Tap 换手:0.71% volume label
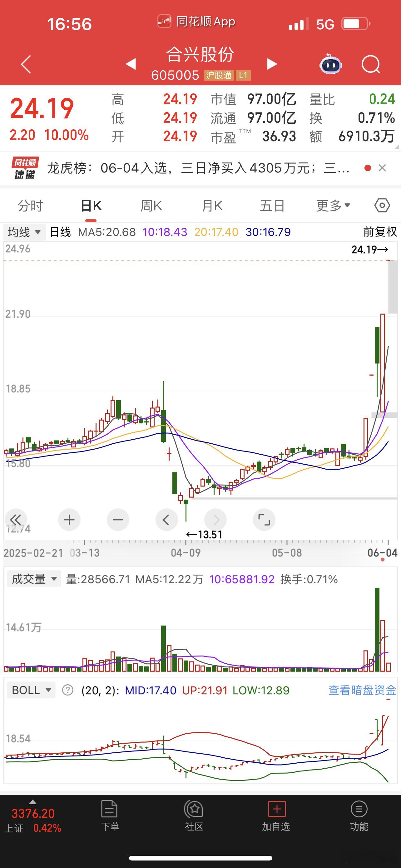 tap(309, 579)
